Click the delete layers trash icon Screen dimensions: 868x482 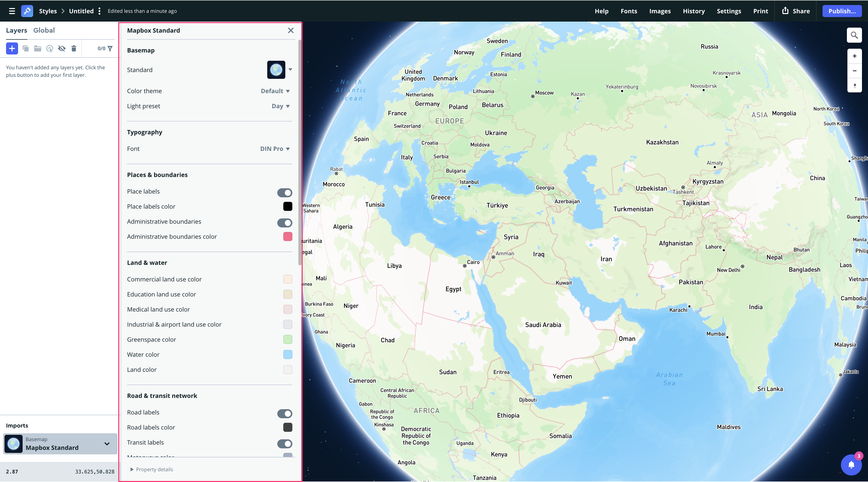tap(74, 48)
